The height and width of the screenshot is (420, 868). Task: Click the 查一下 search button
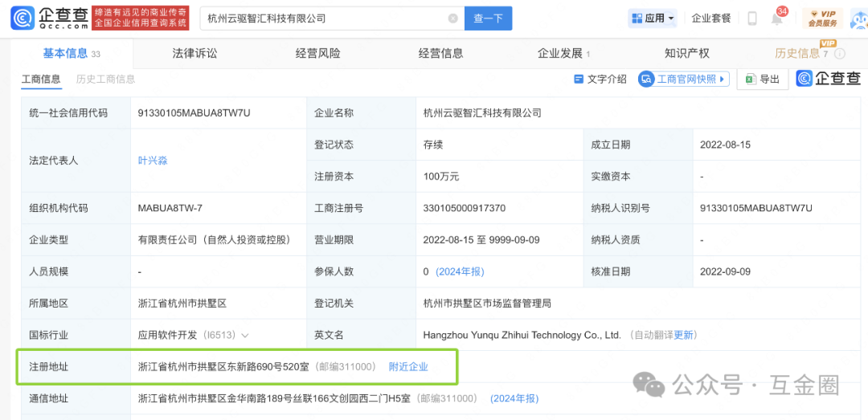pos(488,18)
